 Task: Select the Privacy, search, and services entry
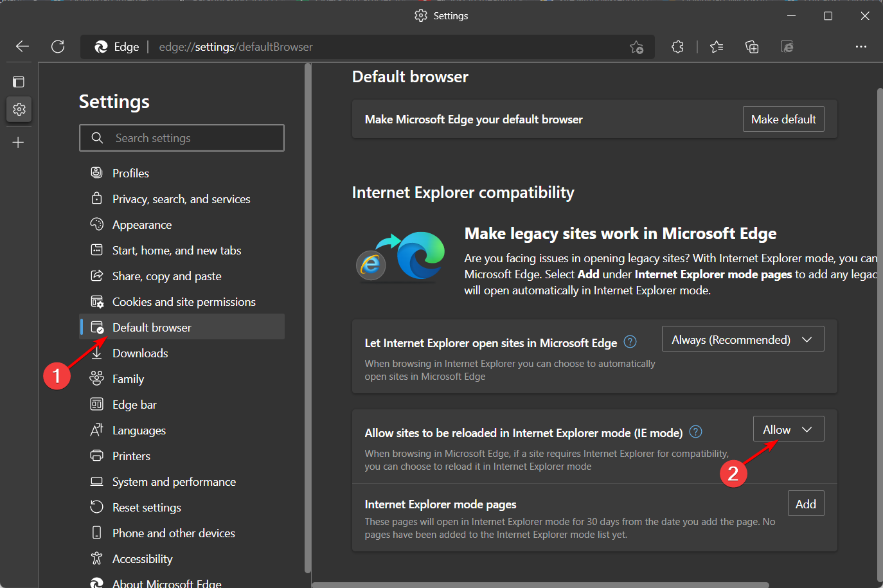[181, 199]
